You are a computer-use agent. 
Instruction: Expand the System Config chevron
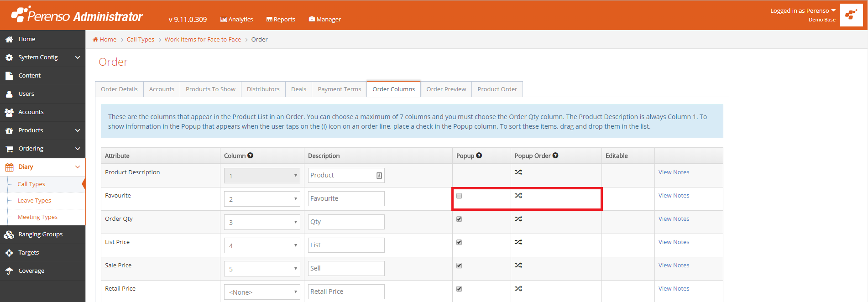[78, 57]
